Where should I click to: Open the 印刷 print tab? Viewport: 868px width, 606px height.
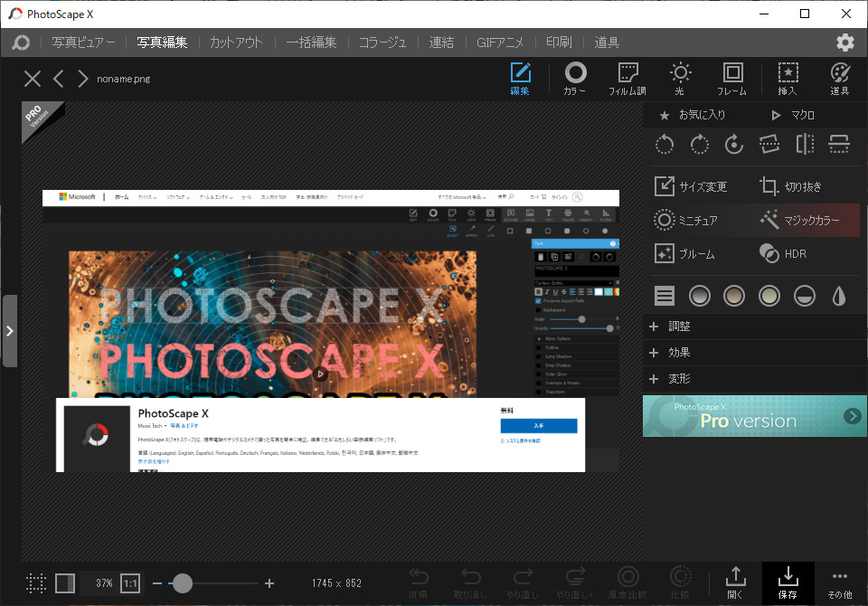tap(559, 43)
